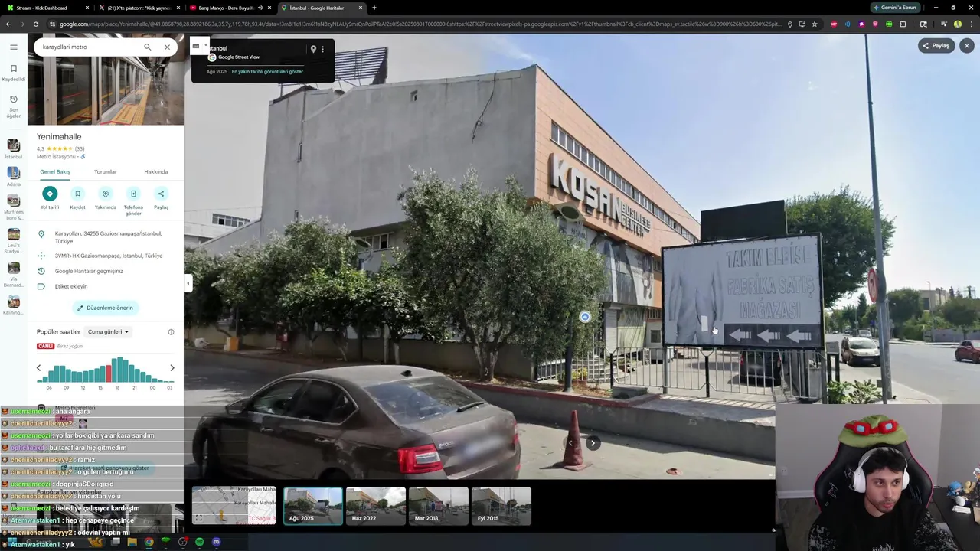Click the Yakınında nearby icon
This screenshot has height=551, width=980.
click(x=106, y=194)
